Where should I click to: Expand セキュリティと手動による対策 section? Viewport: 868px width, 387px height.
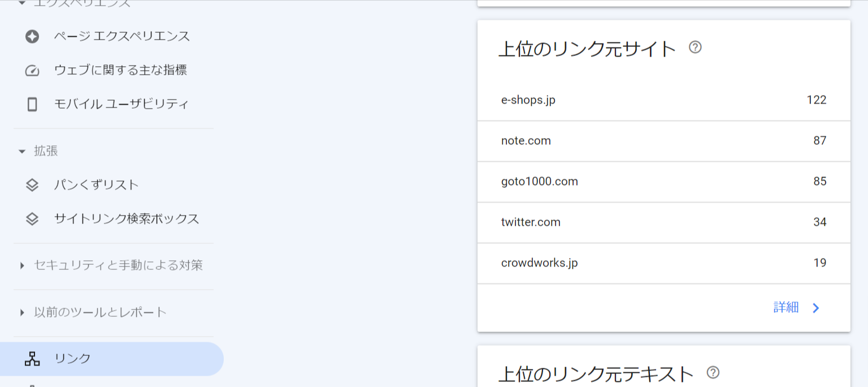(x=22, y=265)
